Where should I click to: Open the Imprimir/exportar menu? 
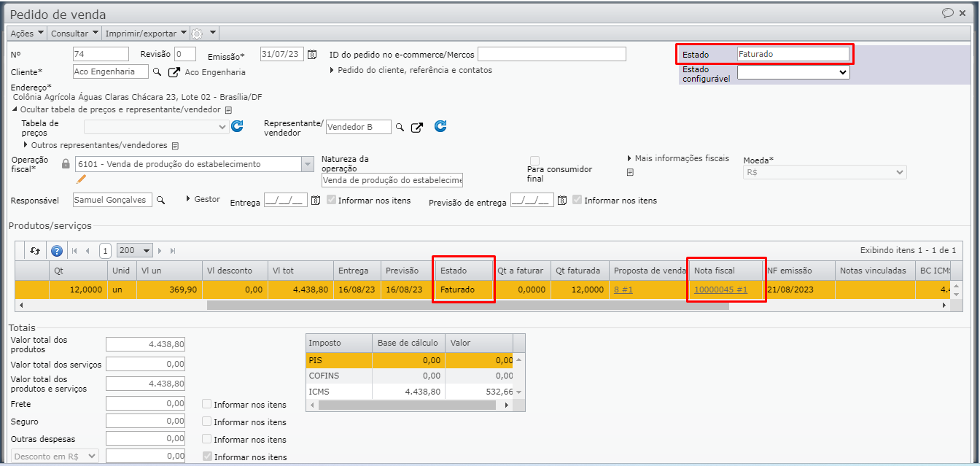(x=146, y=34)
